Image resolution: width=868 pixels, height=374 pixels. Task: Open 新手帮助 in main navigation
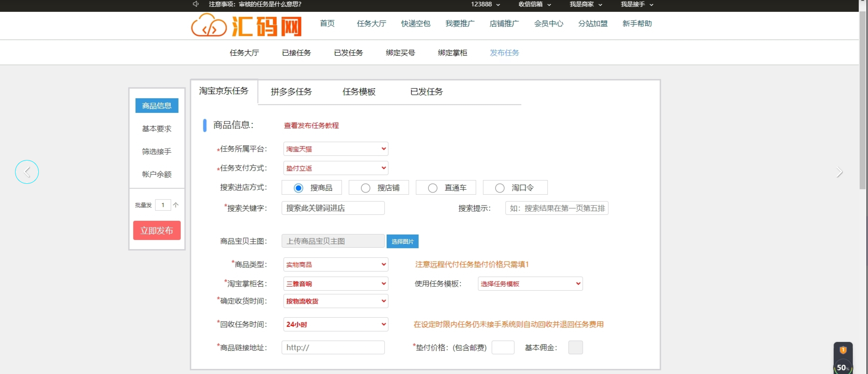[637, 24]
